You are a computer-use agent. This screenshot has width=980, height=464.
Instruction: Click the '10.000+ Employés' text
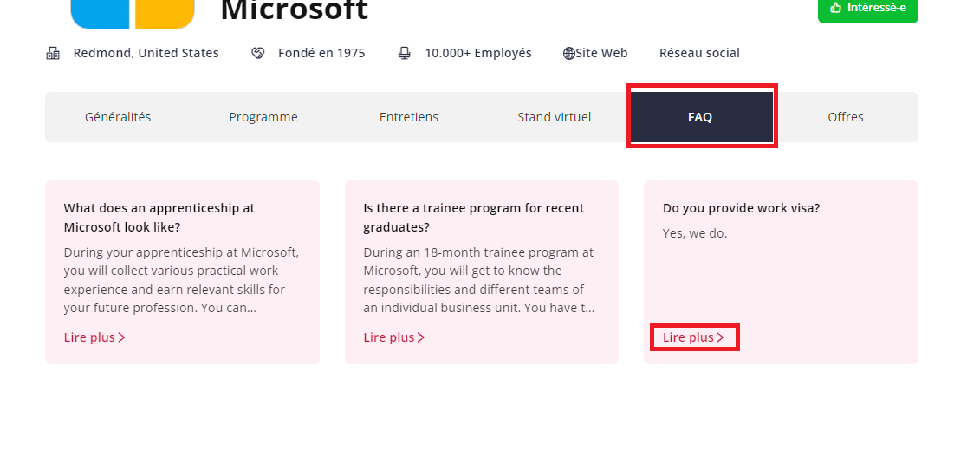pos(478,53)
